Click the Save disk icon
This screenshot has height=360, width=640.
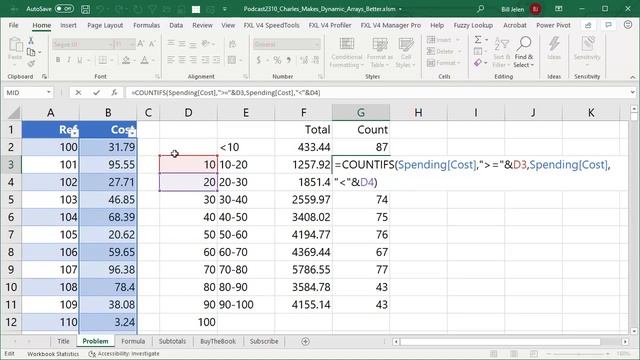(85, 9)
